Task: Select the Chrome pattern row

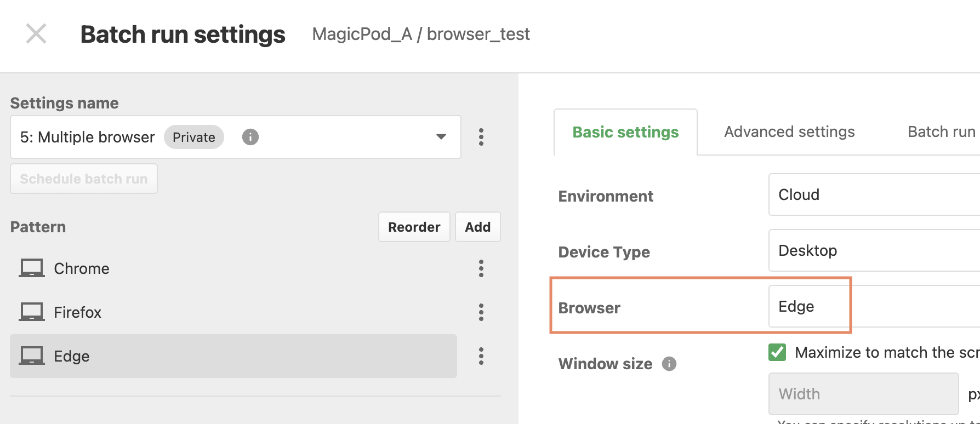Action: (233, 268)
